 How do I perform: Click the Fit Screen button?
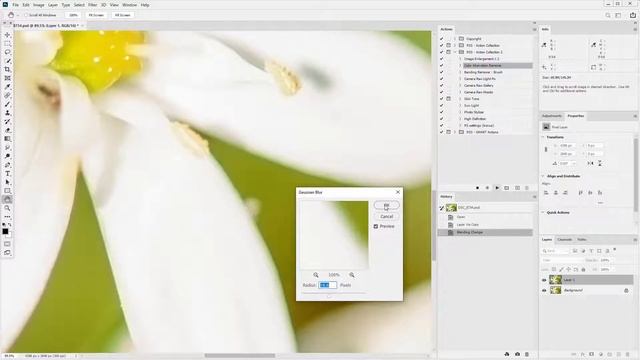pyautogui.click(x=96, y=15)
